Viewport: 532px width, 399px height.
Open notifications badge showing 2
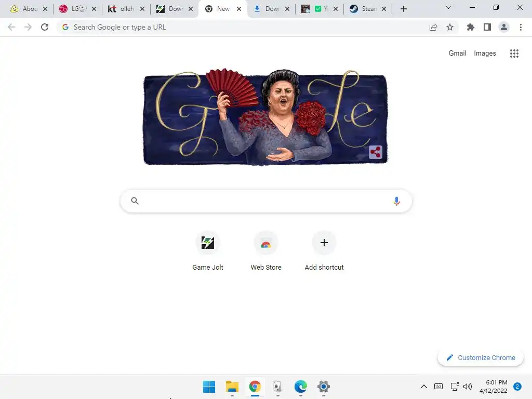tap(517, 387)
